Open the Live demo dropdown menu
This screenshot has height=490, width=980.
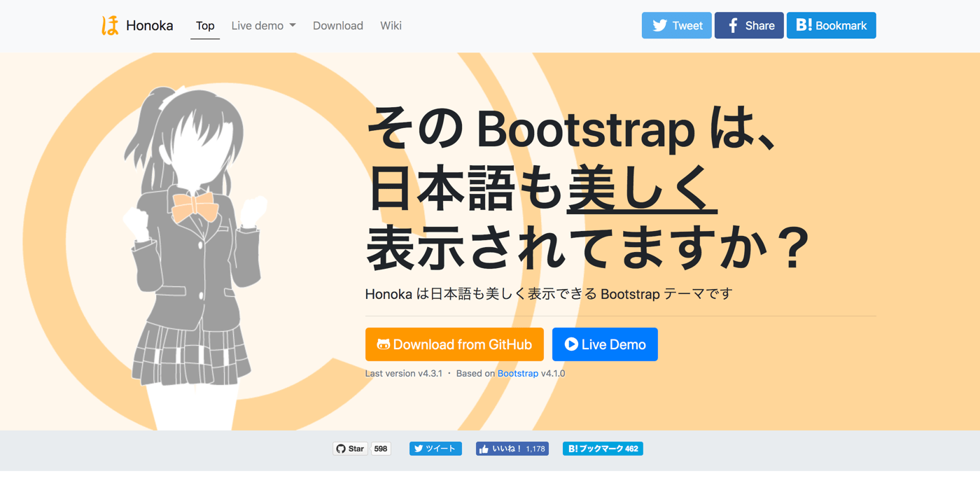(x=263, y=26)
